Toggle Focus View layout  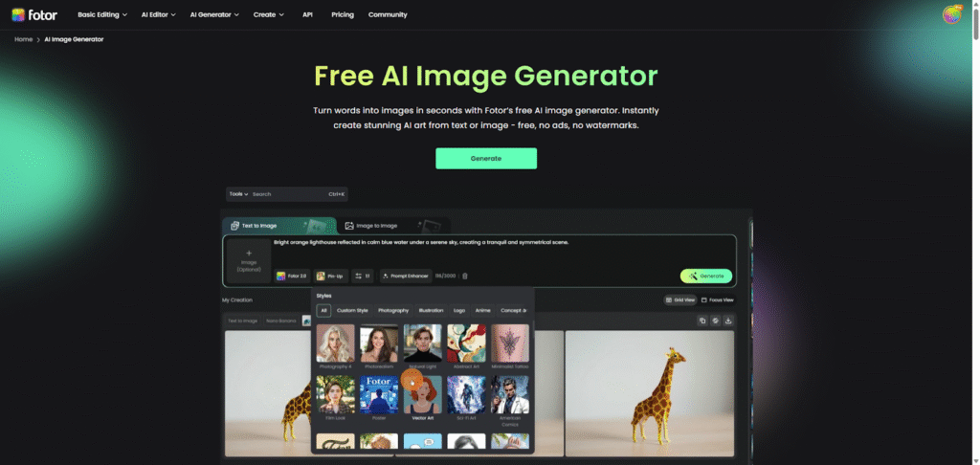click(x=718, y=300)
